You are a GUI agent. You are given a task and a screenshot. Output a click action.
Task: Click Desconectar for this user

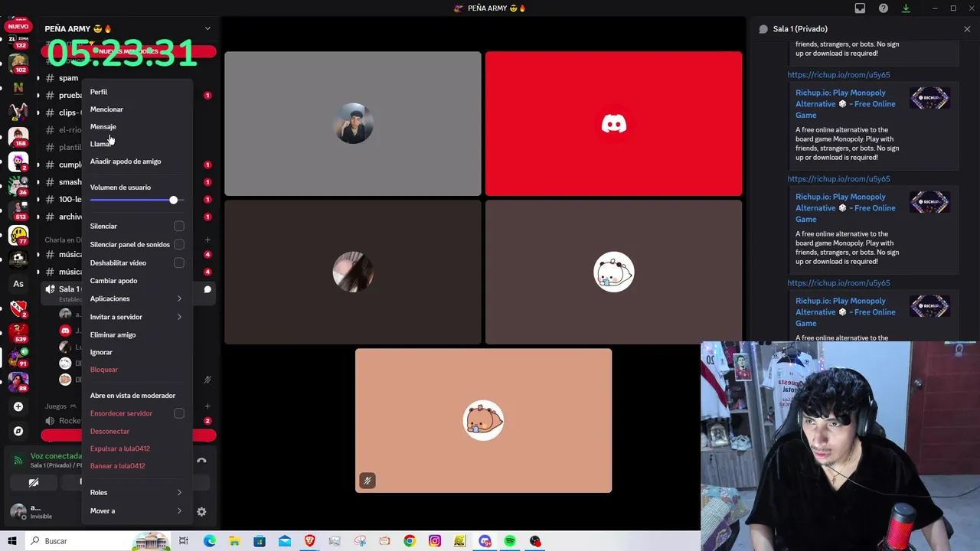point(109,431)
